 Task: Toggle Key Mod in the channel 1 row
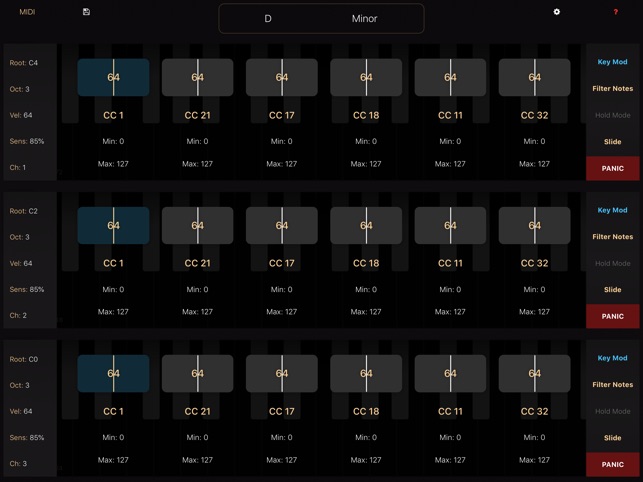click(612, 62)
